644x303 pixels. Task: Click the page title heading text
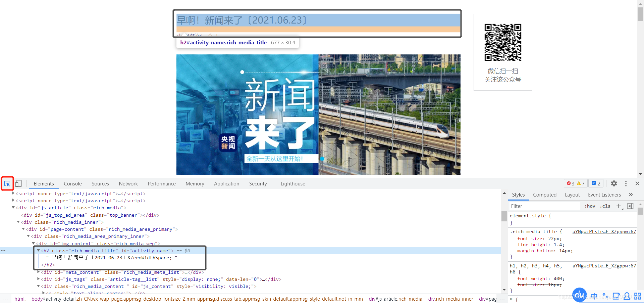pos(242,20)
